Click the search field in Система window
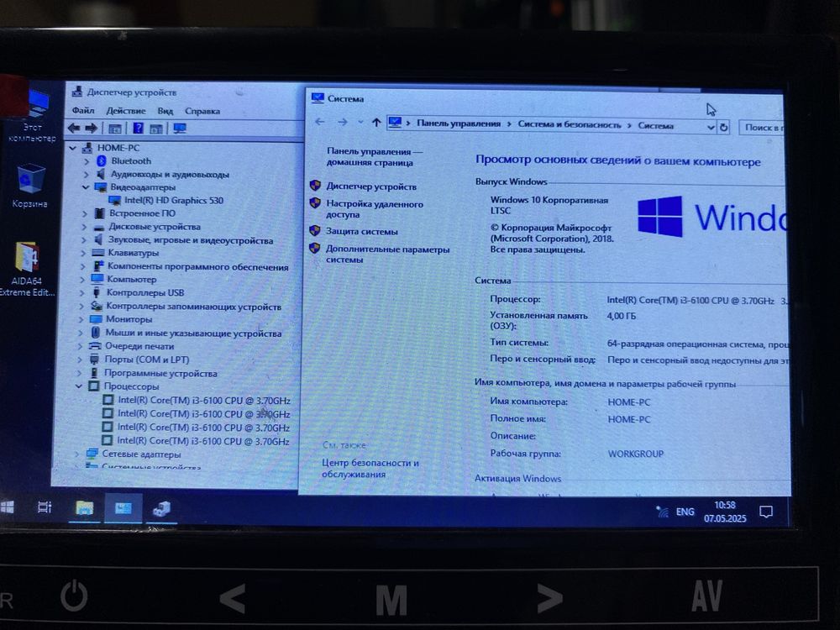The image size is (840, 630). (x=761, y=128)
